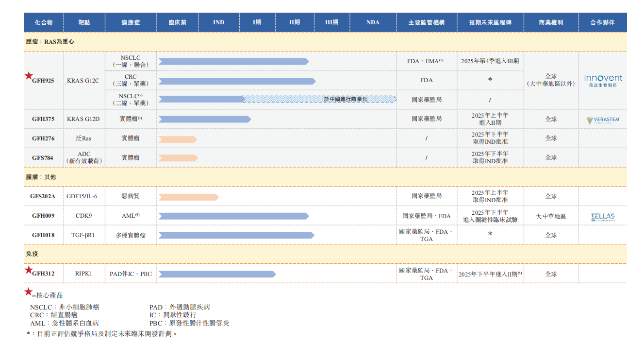Click the 於中國進行商業化 dotted bar
The width and height of the screenshot is (644, 345).
click(x=320, y=99)
